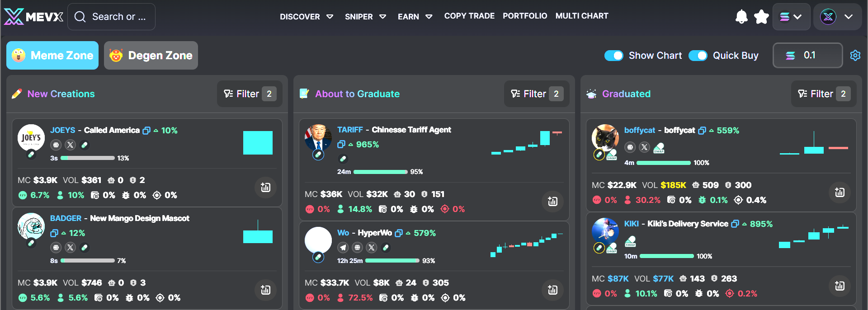The image size is (868, 310).
Task: Turn off the Quick Buy toggle
Action: click(x=698, y=55)
